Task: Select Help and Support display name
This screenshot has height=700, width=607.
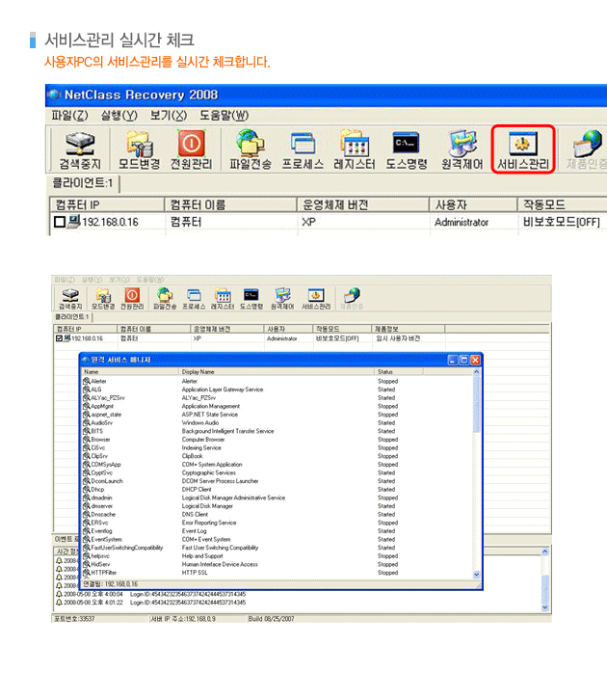Action: [202, 555]
